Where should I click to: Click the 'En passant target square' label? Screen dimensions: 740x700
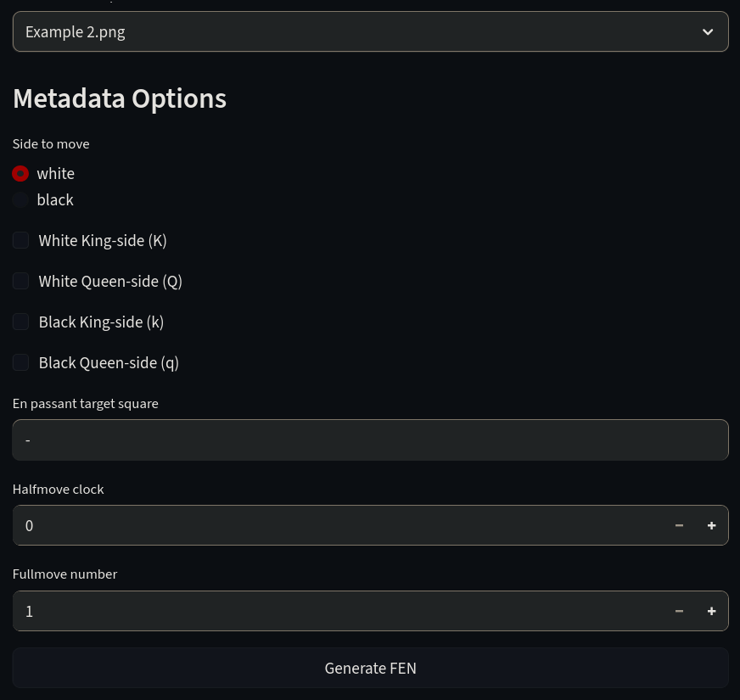click(x=86, y=404)
